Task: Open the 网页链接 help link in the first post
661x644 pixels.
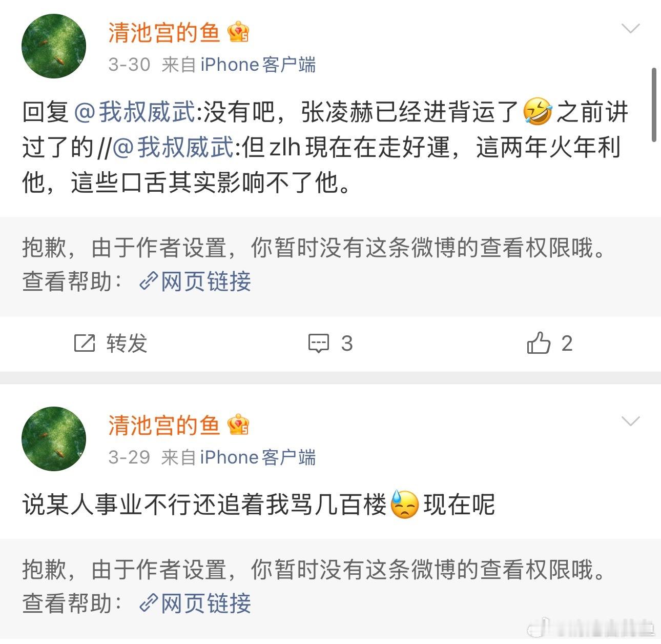Action: click(x=205, y=281)
